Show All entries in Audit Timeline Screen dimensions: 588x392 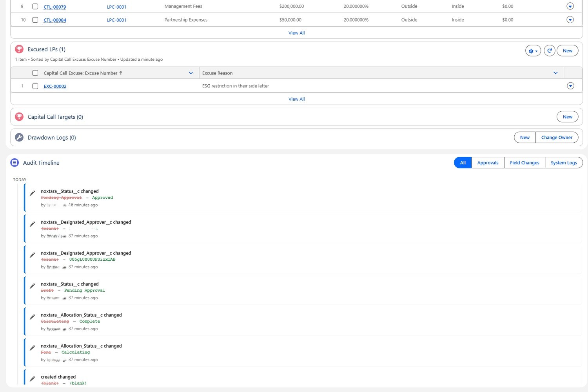click(463, 163)
